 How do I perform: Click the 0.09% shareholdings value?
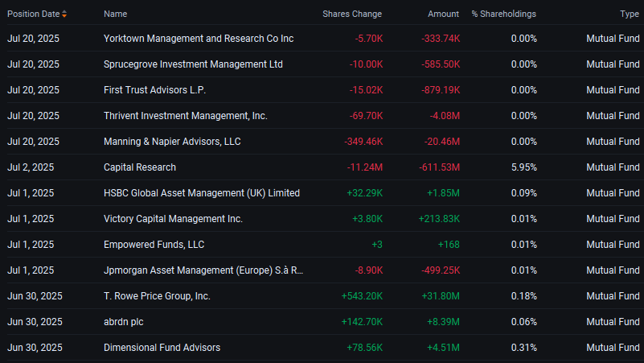pos(524,193)
